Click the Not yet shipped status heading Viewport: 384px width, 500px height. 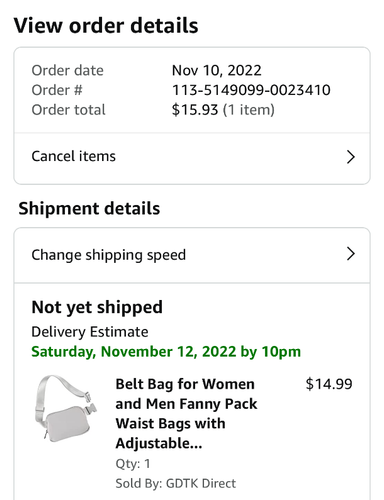point(97,307)
